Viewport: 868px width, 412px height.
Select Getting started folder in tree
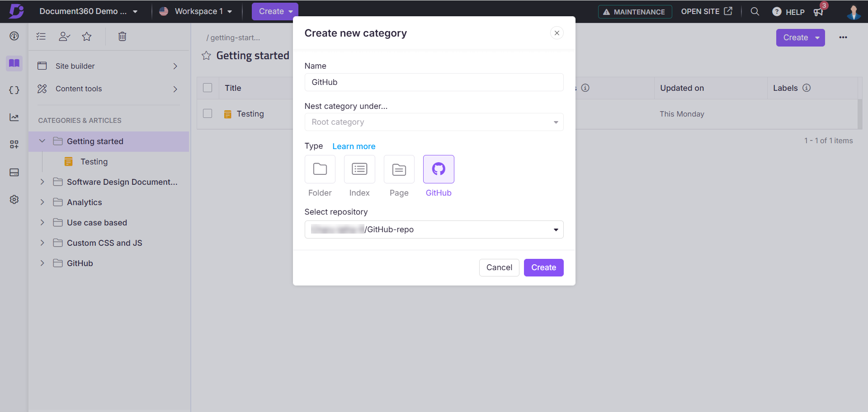coord(95,141)
